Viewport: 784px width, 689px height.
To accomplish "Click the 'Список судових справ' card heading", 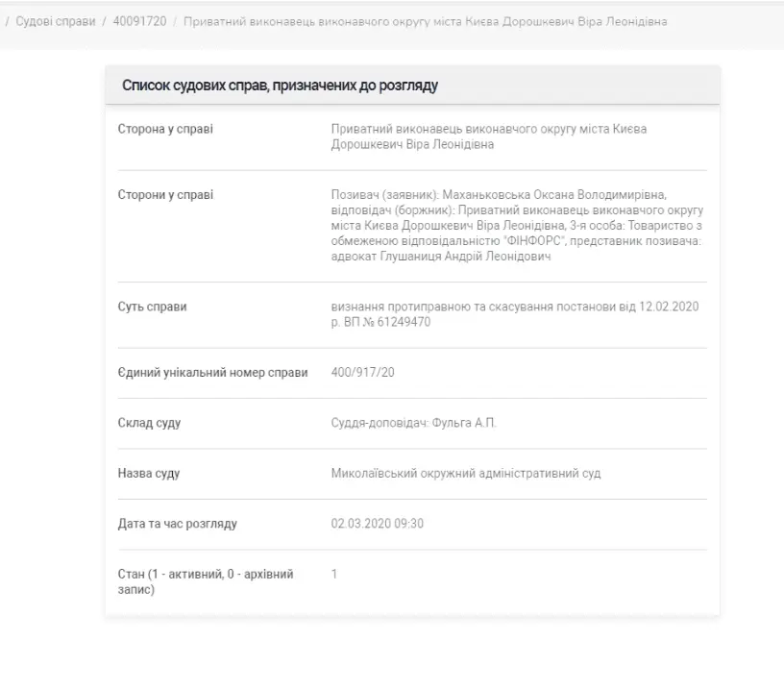I will click(280, 86).
